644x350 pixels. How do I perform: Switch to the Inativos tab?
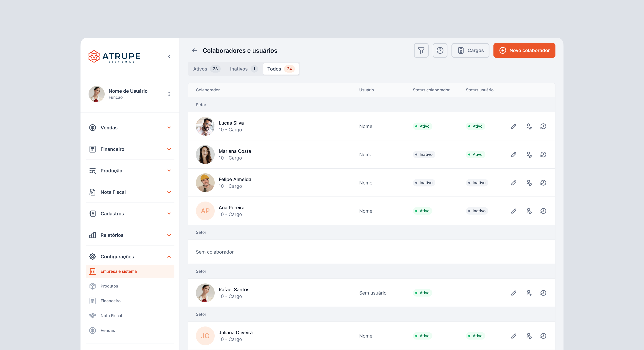point(243,69)
